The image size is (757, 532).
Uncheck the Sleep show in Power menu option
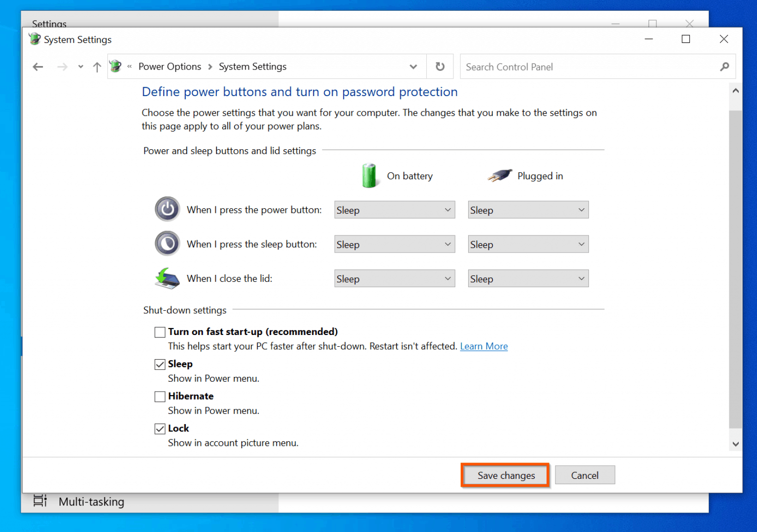(x=160, y=364)
